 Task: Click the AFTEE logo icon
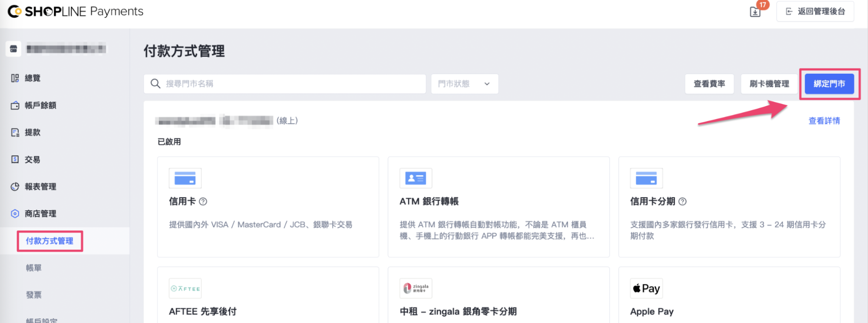[185, 288]
